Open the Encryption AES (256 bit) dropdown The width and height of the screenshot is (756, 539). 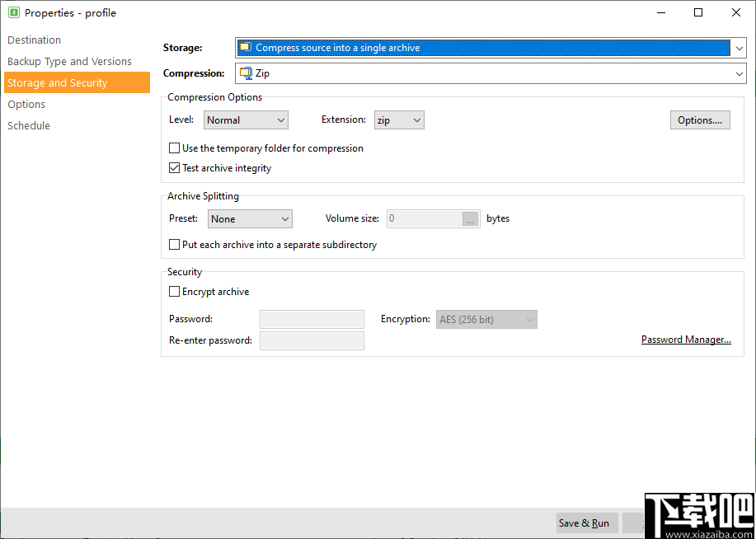486,319
